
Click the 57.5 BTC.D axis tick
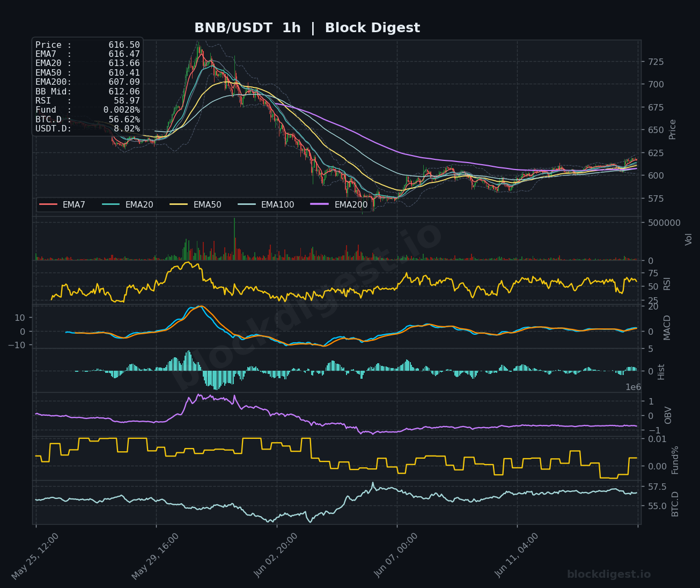[x=657, y=487]
